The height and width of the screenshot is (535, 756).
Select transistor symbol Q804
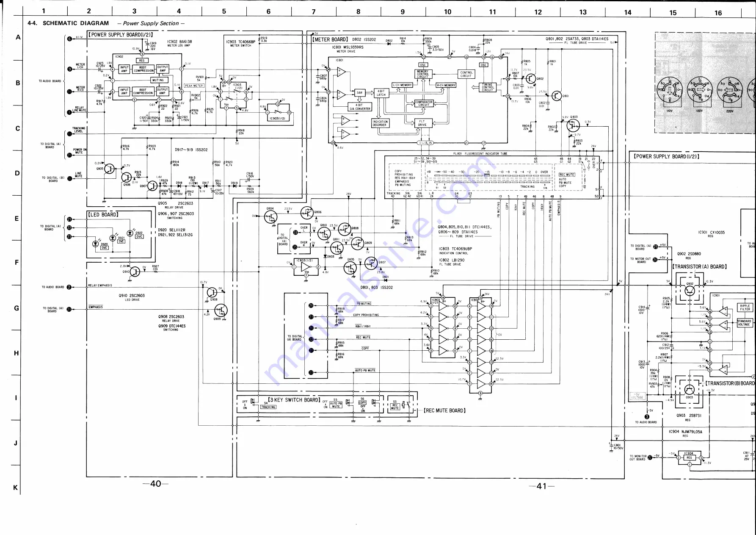270,217
